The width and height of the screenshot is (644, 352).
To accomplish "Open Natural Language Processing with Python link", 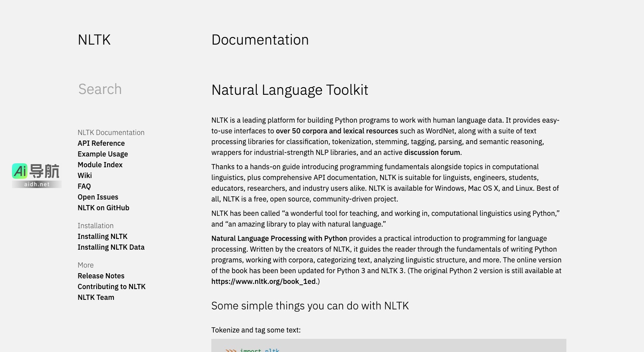I will pos(279,239).
